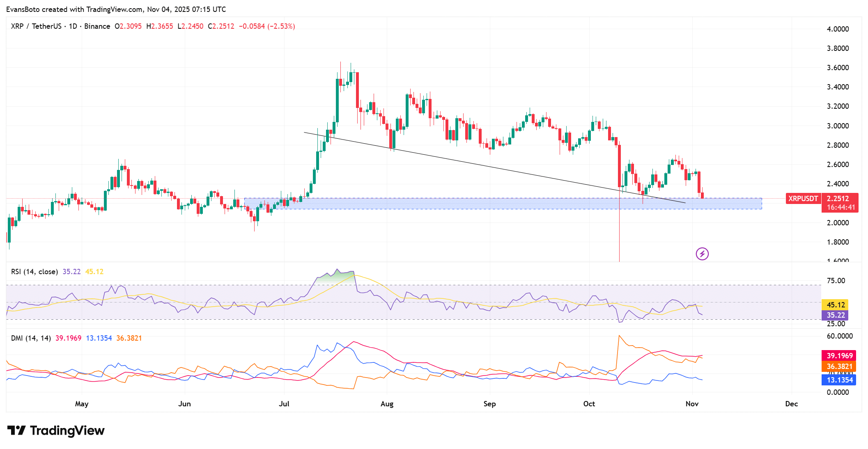Viewport: 868px width, 449px height.
Task: Click the pink ADX value label 39.1969
Action: (840, 355)
